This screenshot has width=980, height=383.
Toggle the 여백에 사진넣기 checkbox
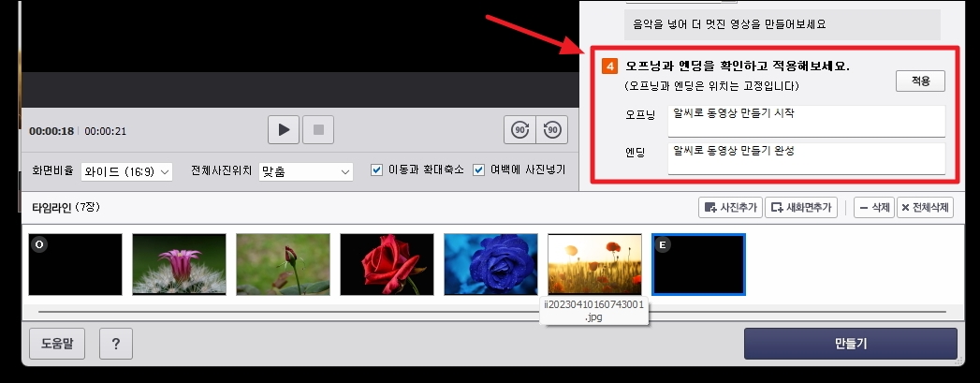click(478, 169)
